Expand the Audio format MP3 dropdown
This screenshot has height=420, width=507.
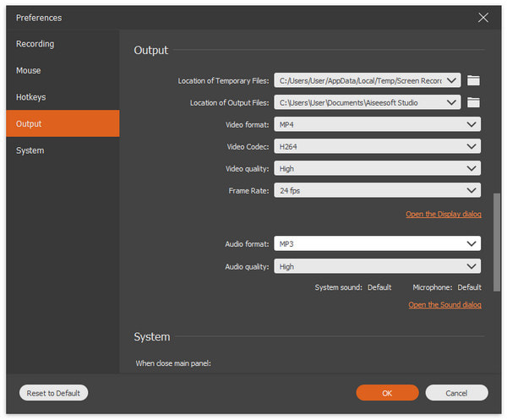(x=378, y=243)
